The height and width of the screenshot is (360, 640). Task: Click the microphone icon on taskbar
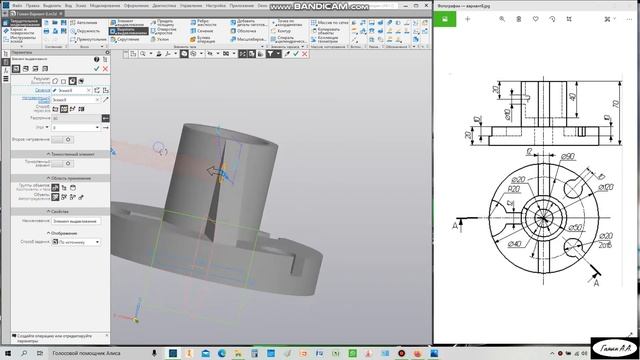pos(154,353)
